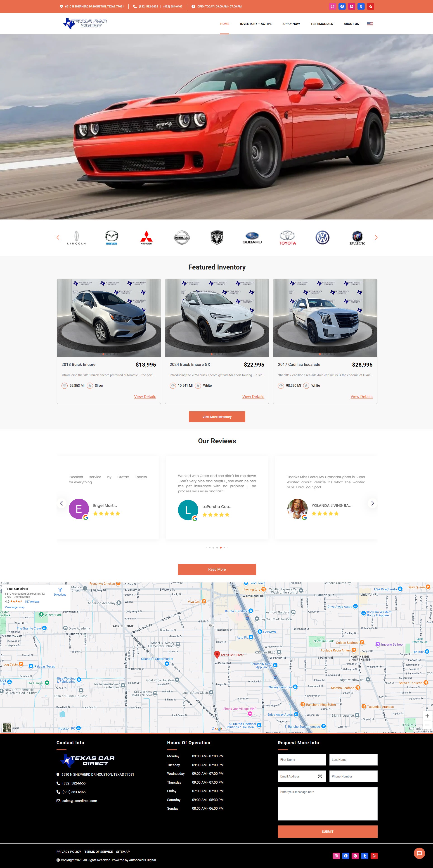This screenshot has width=433, height=868.
Task: Click the footer Yelp icon
Action: coord(374,856)
